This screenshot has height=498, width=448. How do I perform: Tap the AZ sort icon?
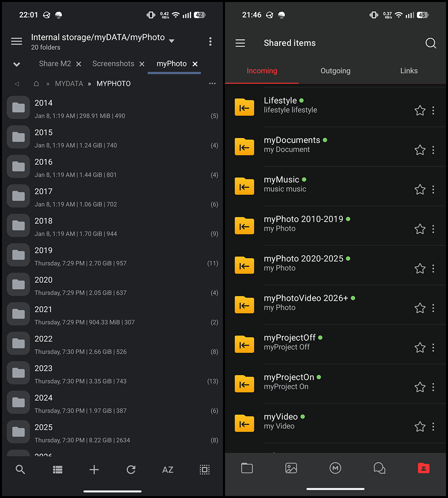tap(168, 469)
